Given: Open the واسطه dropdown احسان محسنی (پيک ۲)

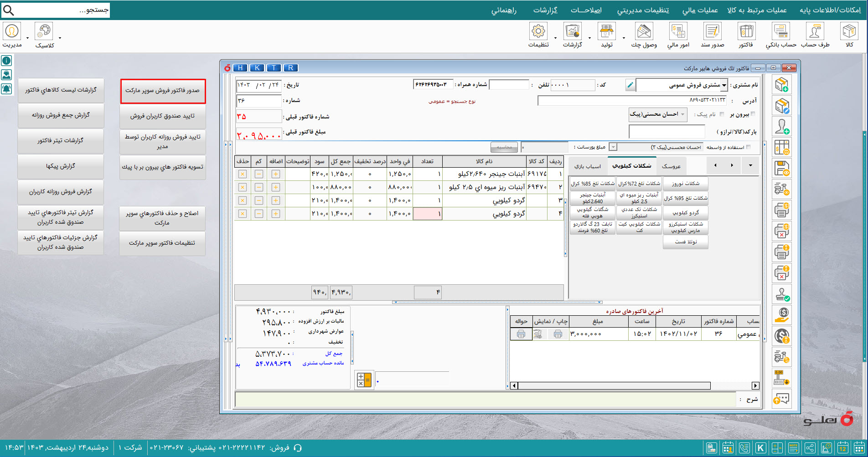Looking at the screenshot, I should click(x=613, y=147).
